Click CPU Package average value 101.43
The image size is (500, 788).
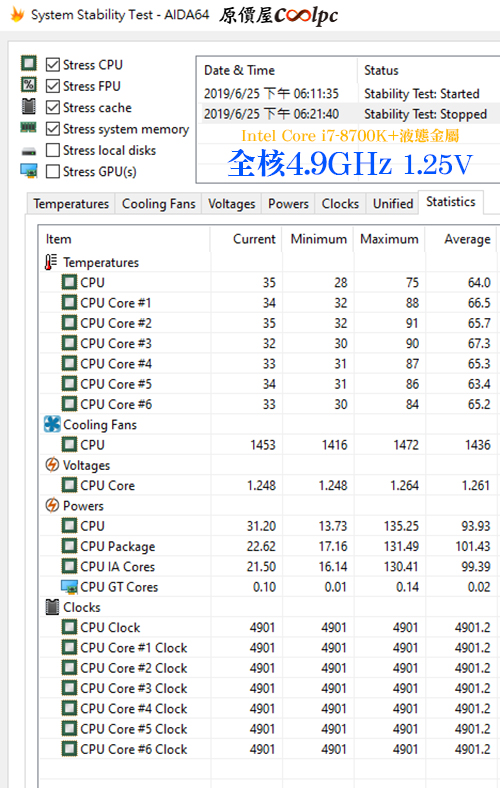click(x=473, y=546)
